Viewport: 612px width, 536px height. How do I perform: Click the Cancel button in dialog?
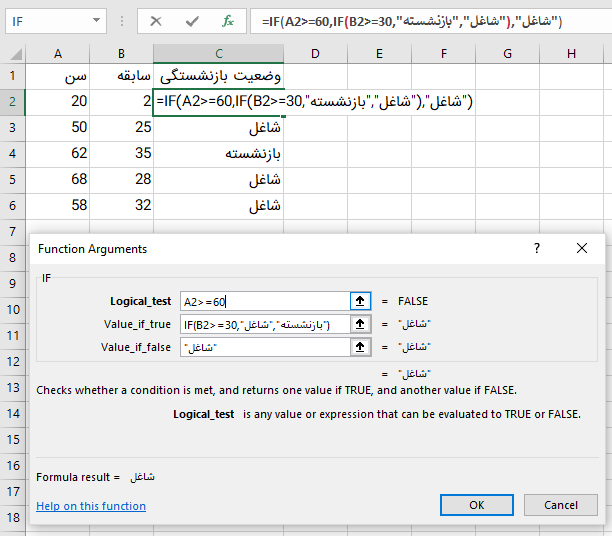coord(560,505)
